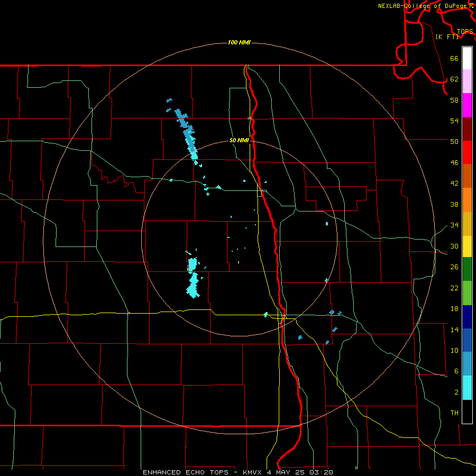Click the navy legend swatch
Image resolution: width=476 pixels, height=476 pixels.
[x=467, y=317]
